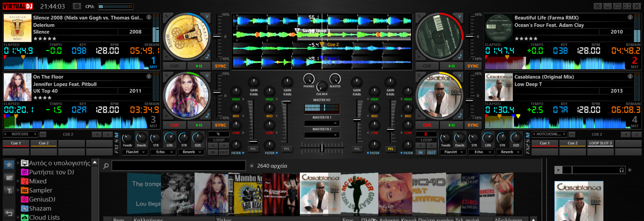644x221 pixels.
Task: Open the left Echo effect dropdown
Action: pos(163,152)
